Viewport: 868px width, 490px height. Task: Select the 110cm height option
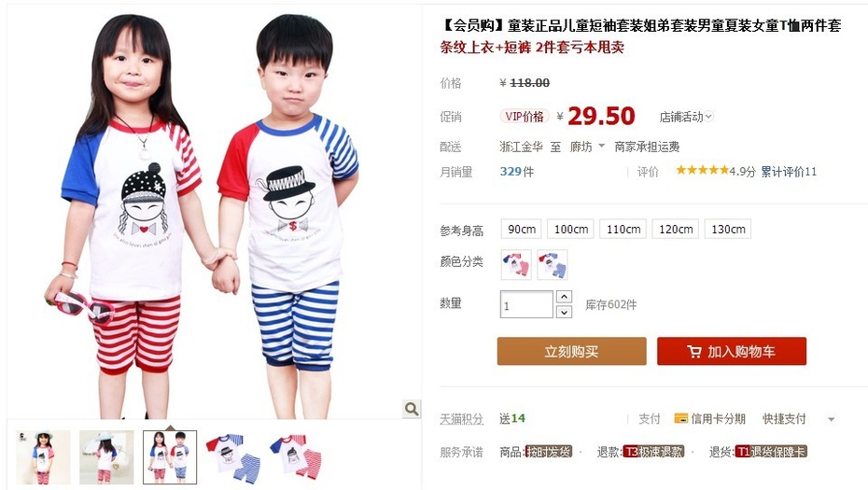tap(623, 229)
